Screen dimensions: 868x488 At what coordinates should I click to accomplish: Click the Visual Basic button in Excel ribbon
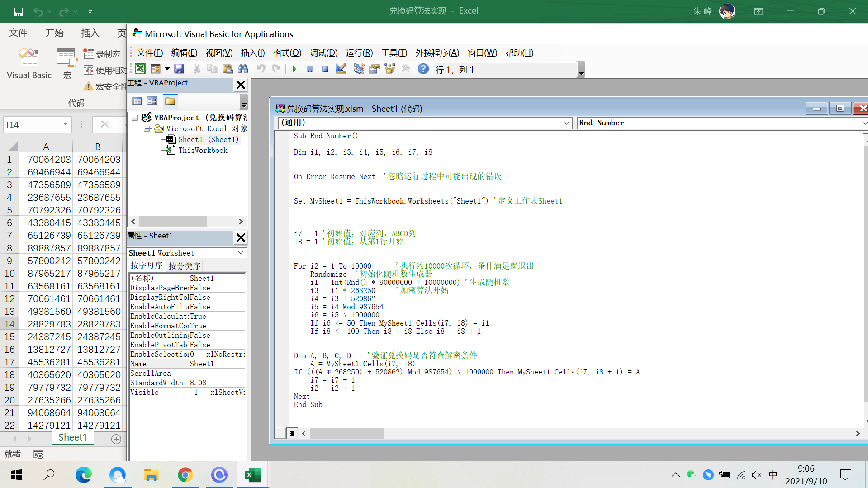[x=29, y=64]
